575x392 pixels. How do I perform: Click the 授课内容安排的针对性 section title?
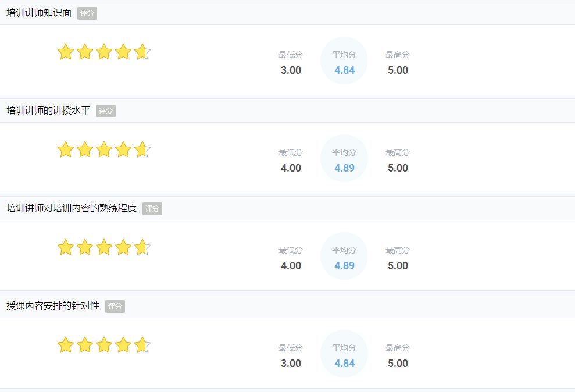pos(53,306)
